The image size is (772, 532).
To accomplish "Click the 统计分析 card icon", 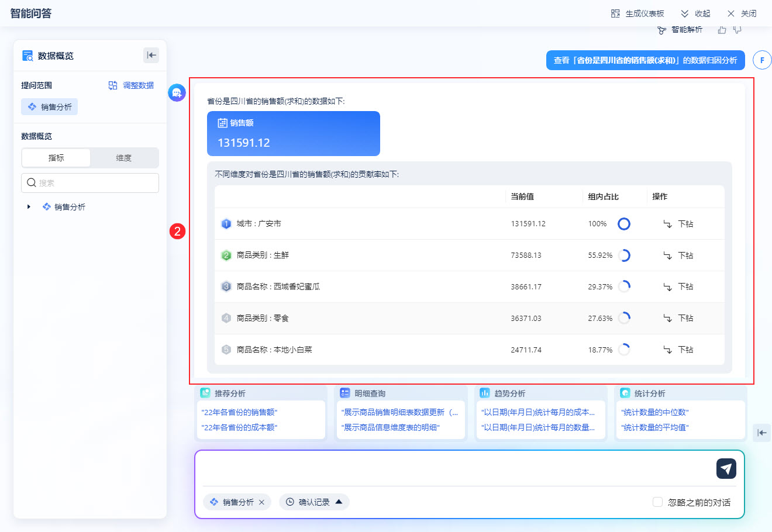I will point(625,393).
